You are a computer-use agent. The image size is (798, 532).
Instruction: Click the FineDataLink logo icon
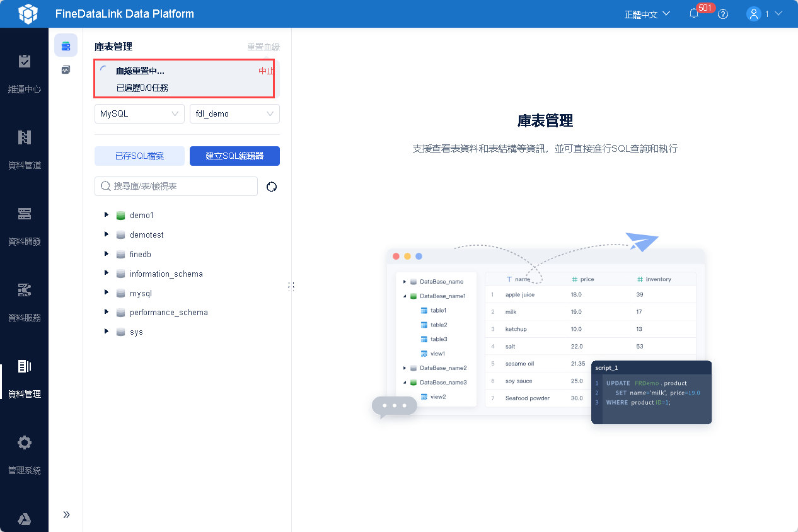pyautogui.click(x=28, y=13)
